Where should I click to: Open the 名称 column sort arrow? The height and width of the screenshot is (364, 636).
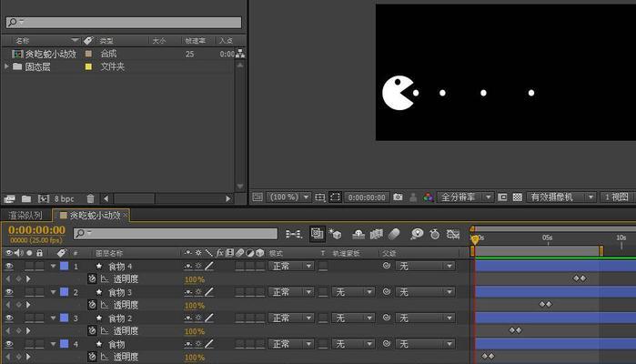(x=75, y=40)
